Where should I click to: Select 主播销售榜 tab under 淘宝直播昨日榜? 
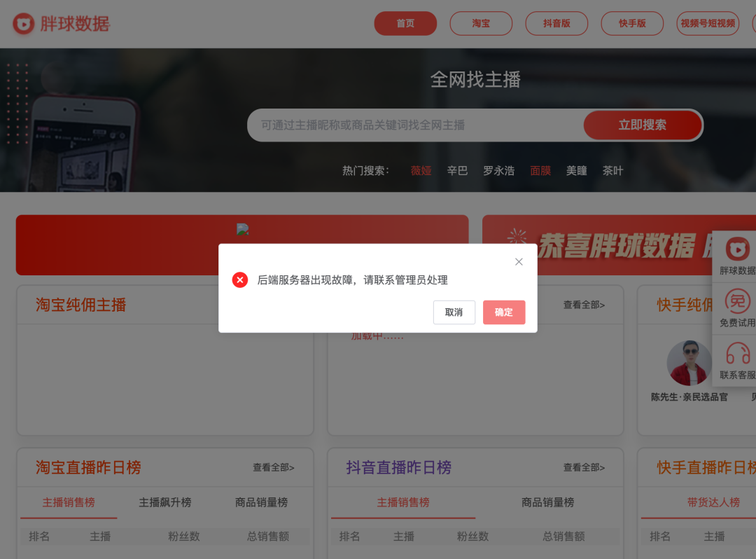[69, 502]
